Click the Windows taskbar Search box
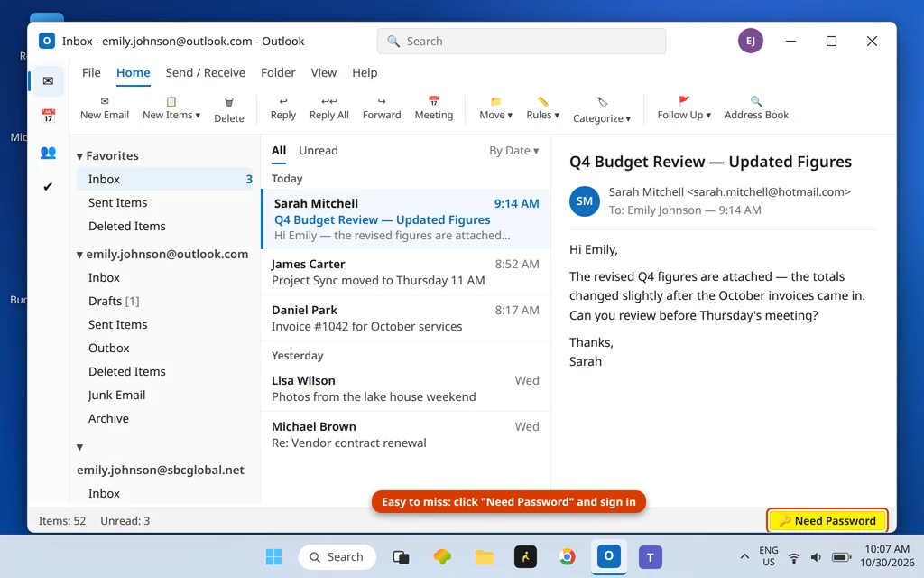924x578 pixels. 337,556
